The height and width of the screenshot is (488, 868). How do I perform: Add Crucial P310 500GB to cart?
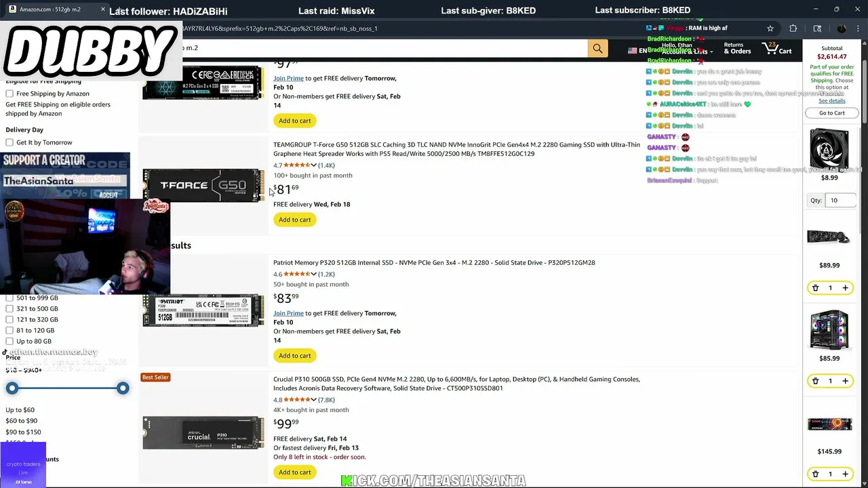tap(295, 472)
